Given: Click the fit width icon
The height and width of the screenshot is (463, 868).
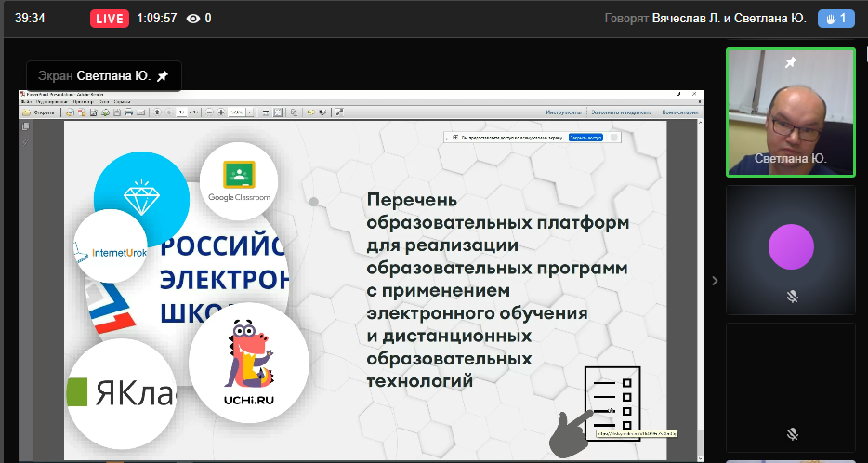Looking at the screenshot, I should (265, 112).
